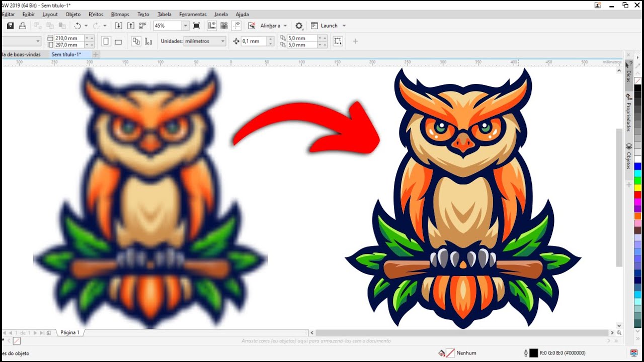Image resolution: width=644 pixels, height=362 pixels.
Task: Open the Objeto menu
Action: click(x=73, y=15)
